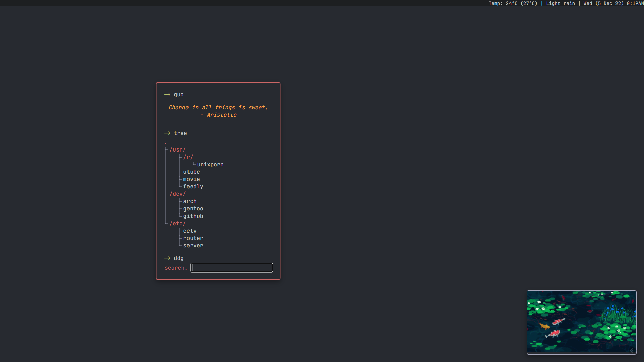This screenshot has height=362, width=644.
Task: Open the feedly link
Action: click(193, 186)
